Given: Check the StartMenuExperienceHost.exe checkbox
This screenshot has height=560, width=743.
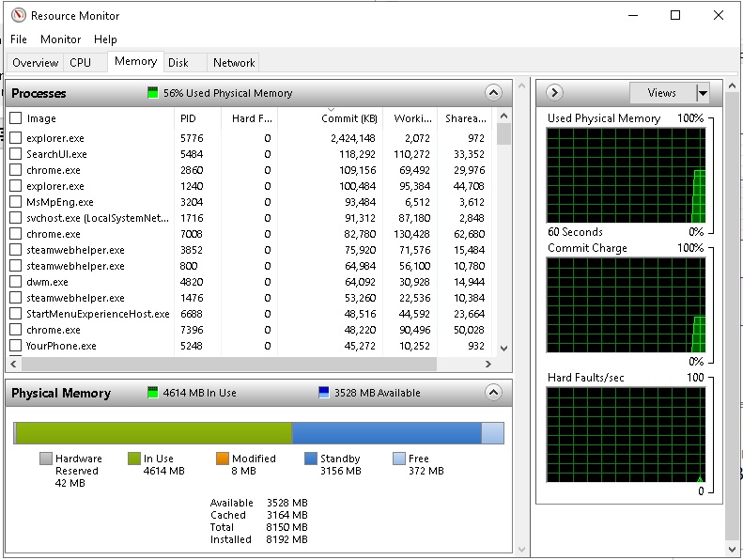Looking at the screenshot, I should click(16, 314).
